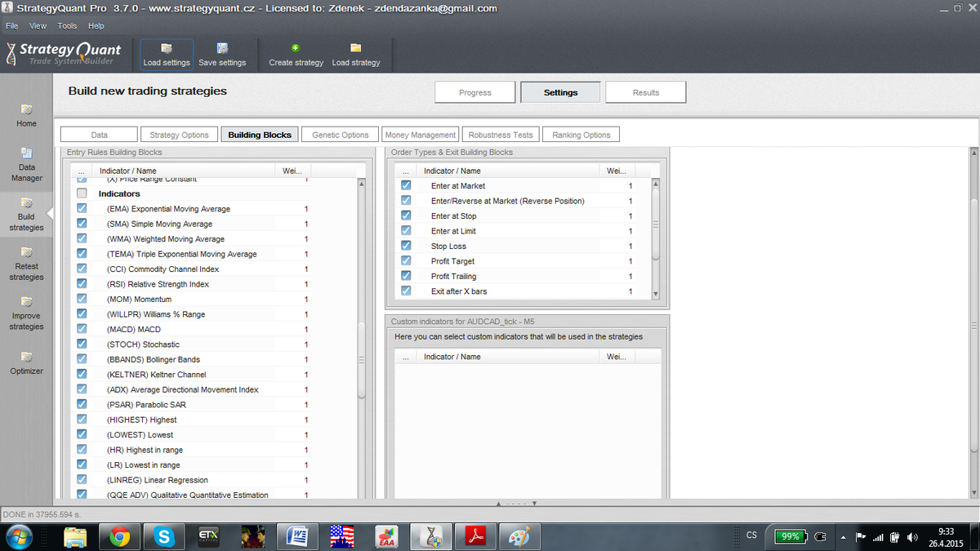Uncheck the Enter at Market checkbox
The image size is (980, 551).
pos(406,185)
